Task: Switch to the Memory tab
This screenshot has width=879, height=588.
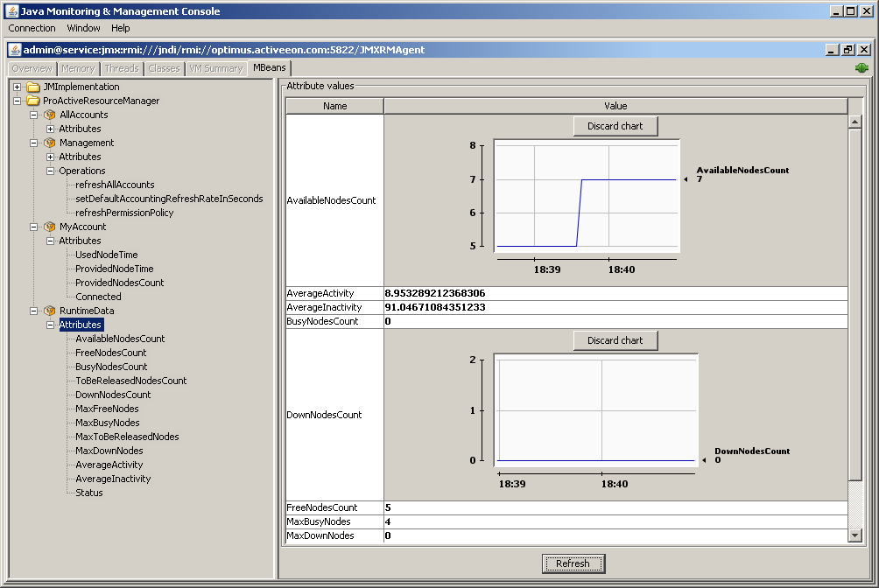Action: pyautogui.click(x=78, y=68)
